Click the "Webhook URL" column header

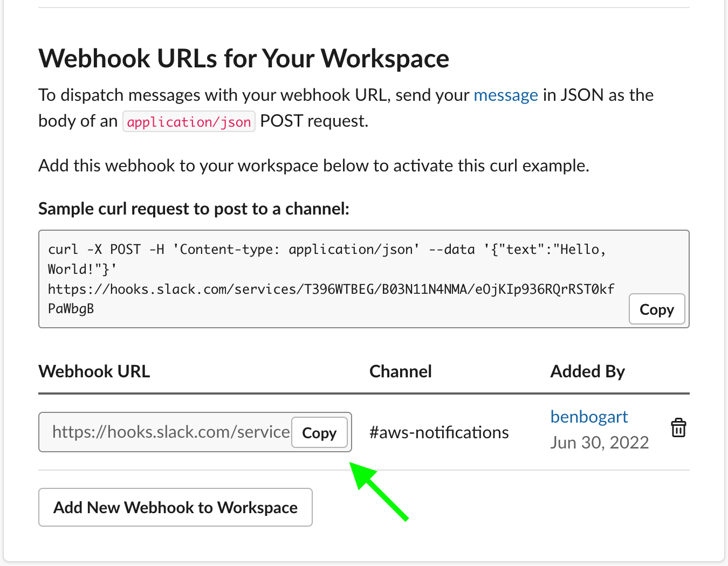pyautogui.click(x=94, y=371)
